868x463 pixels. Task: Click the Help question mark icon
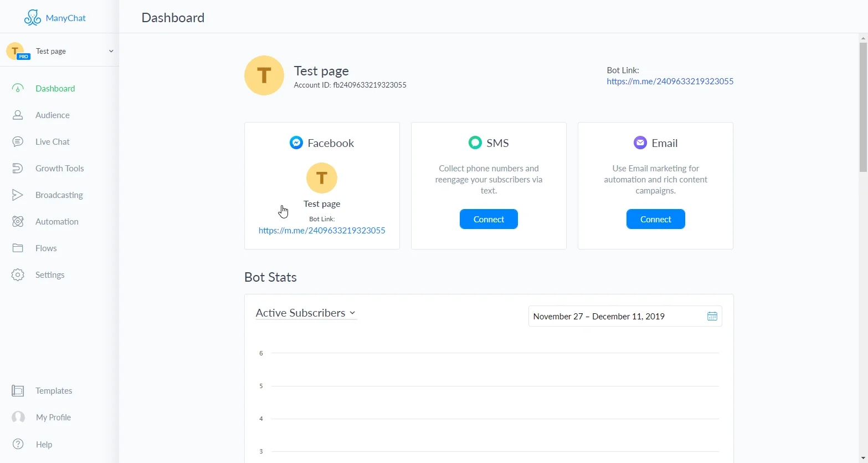(x=18, y=444)
